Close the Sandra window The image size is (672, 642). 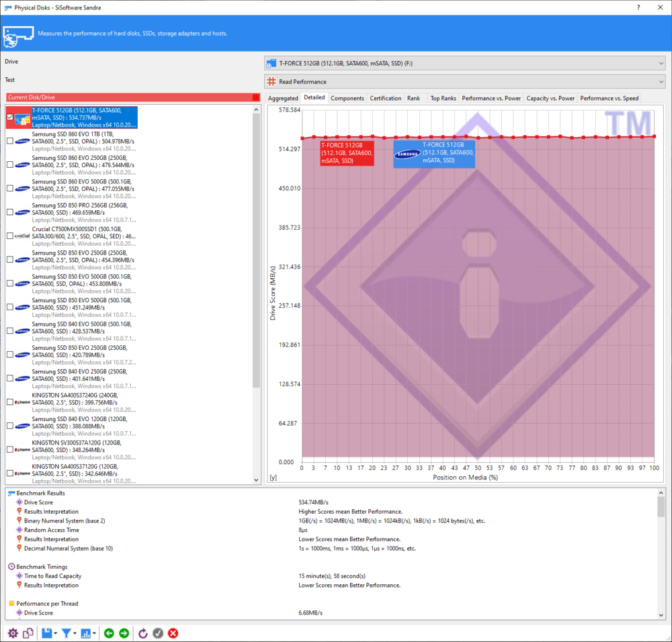[661, 7]
